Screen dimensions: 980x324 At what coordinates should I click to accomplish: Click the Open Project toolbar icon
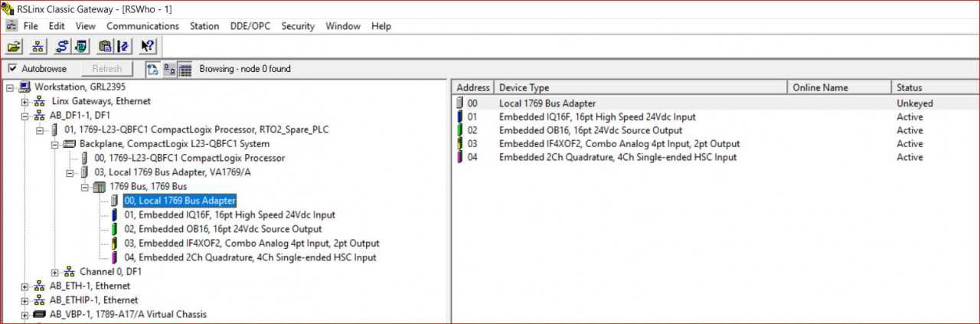click(x=15, y=47)
